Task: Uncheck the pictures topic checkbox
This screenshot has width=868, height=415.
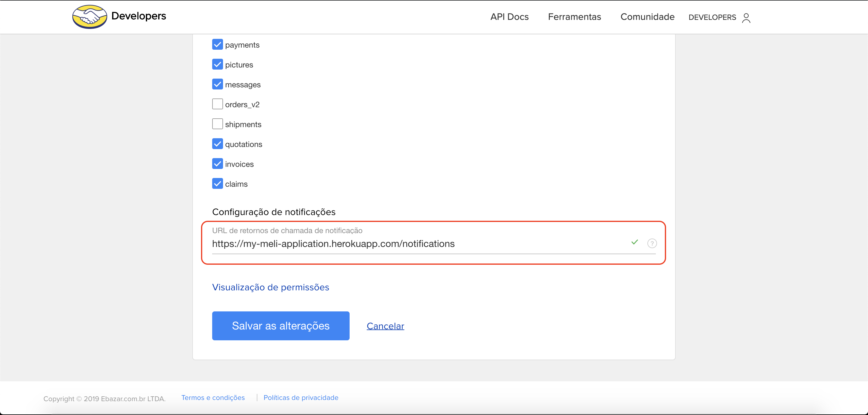Action: [x=217, y=64]
